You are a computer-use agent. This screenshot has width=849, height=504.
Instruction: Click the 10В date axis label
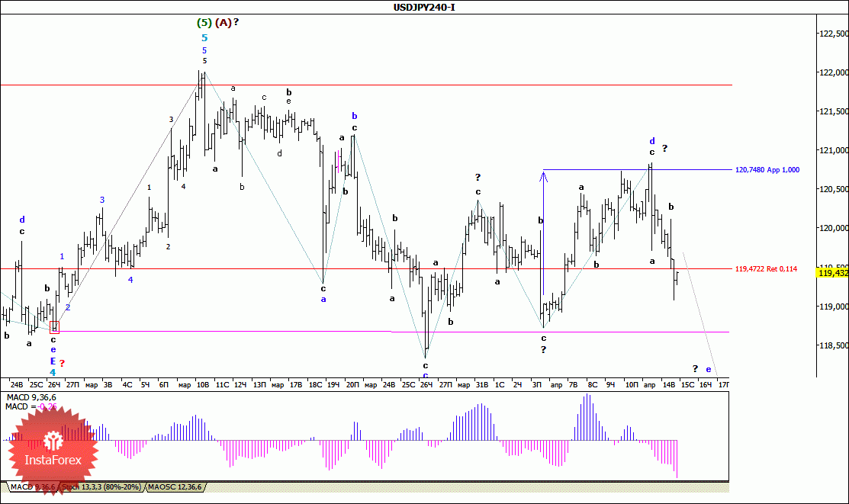click(202, 385)
